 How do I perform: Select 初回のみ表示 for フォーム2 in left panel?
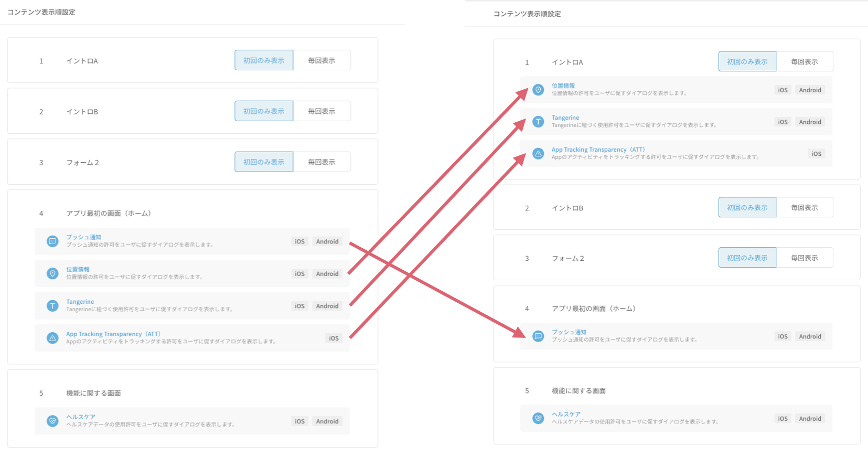(x=264, y=162)
